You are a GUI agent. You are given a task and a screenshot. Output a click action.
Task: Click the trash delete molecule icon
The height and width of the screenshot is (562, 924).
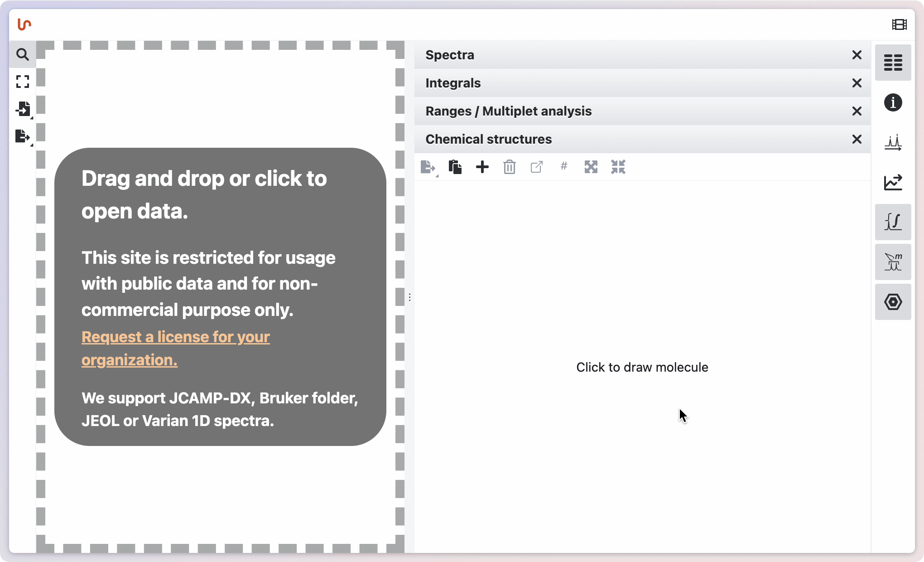[x=509, y=167]
